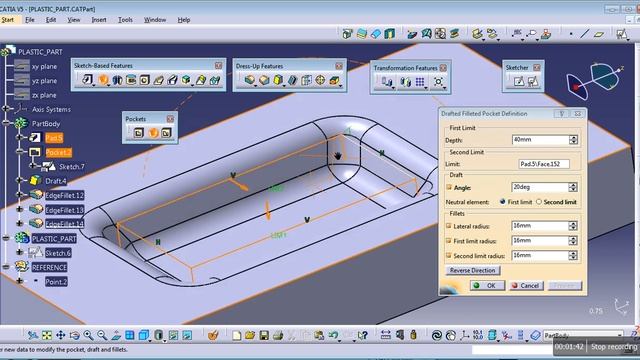The width and height of the screenshot is (640, 360).
Task: Open the Insert menu
Action: 99,20
